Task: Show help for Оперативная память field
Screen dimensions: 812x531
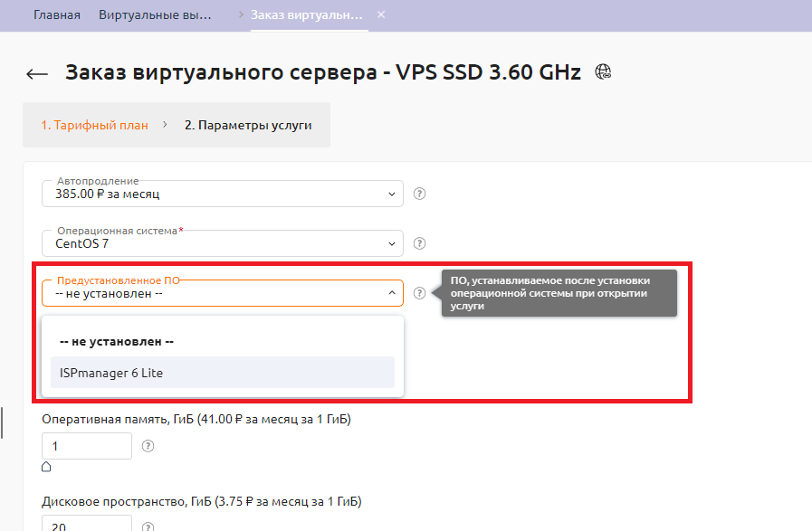Action: point(148,446)
